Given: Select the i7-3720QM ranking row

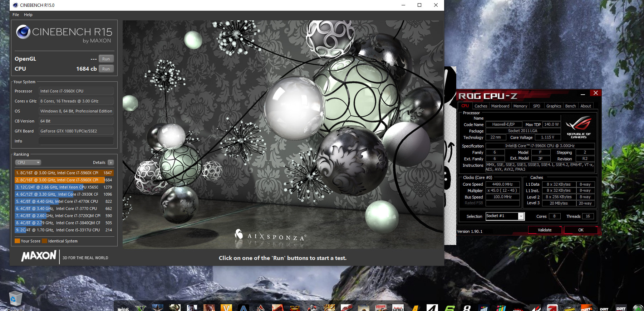Looking at the screenshot, I should tap(64, 216).
